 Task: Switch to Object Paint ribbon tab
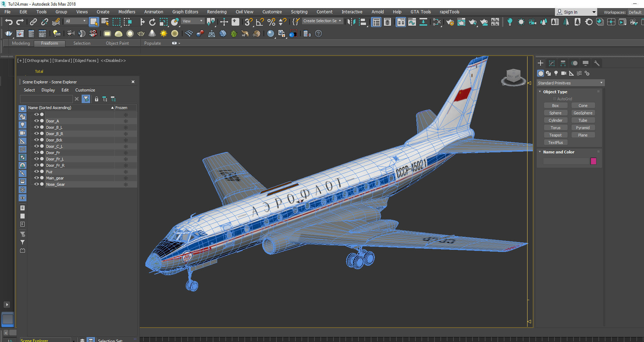point(117,43)
